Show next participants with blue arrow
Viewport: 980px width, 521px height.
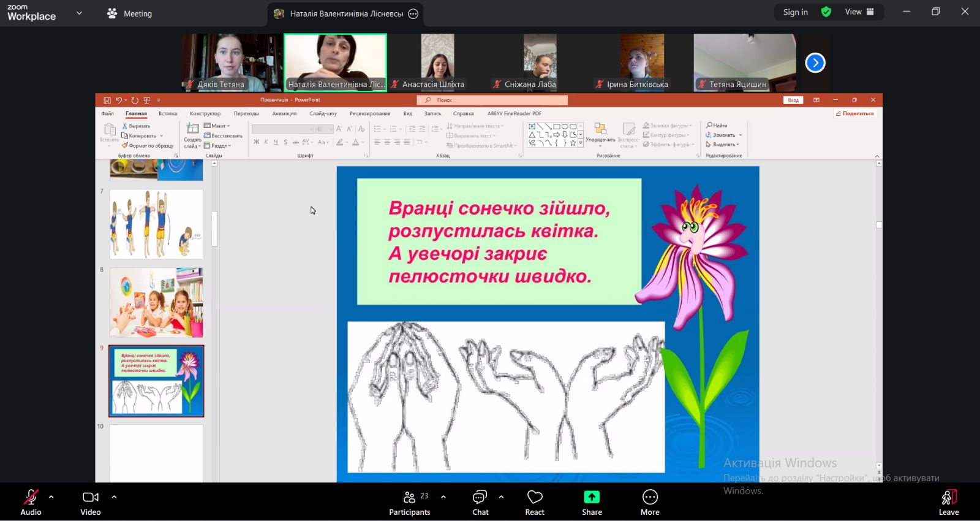pyautogui.click(x=815, y=63)
